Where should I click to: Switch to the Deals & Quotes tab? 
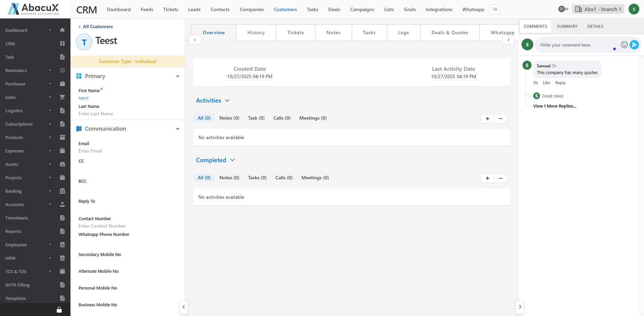pyautogui.click(x=449, y=33)
